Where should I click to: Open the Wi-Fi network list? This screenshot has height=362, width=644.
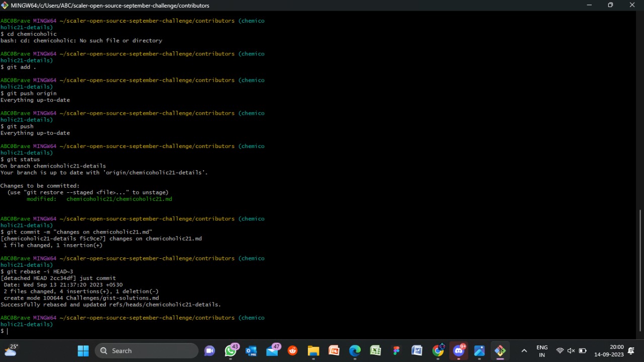(x=559, y=350)
